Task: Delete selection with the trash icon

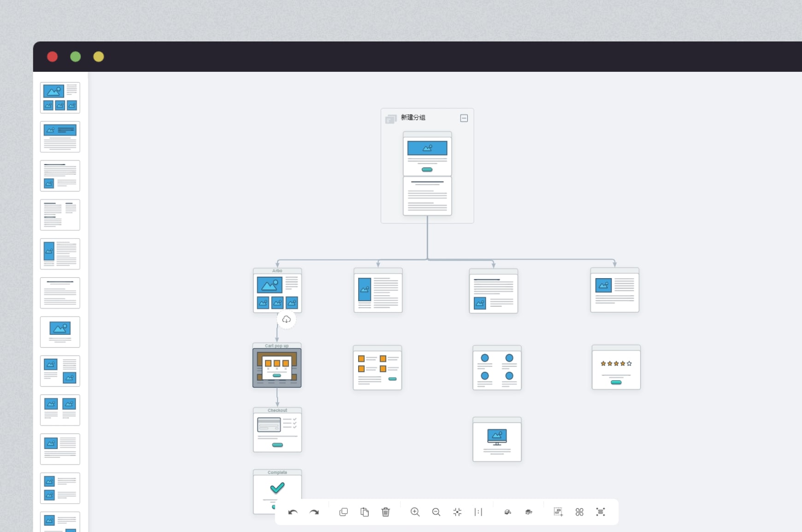Action: tap(386, 512)
